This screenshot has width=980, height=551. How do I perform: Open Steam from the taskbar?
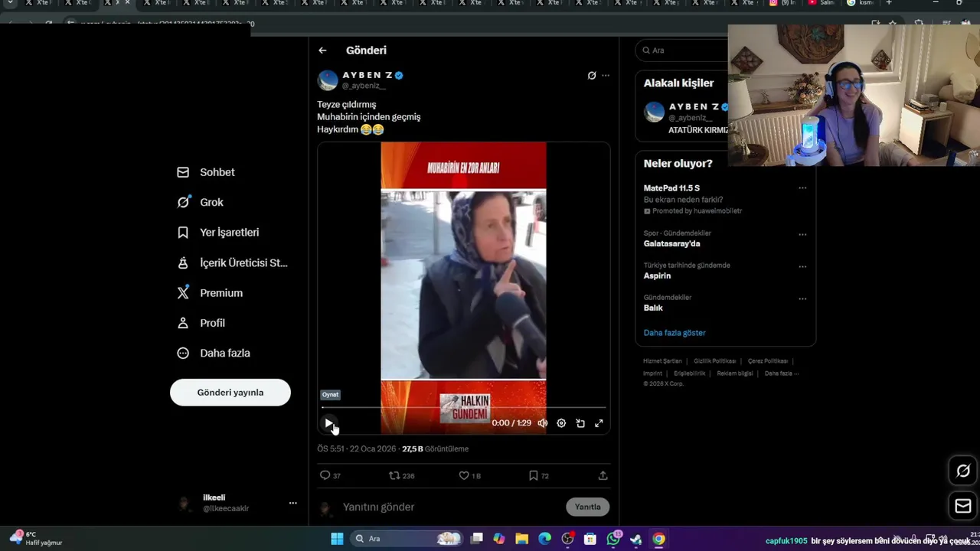(x=635, y=539)
